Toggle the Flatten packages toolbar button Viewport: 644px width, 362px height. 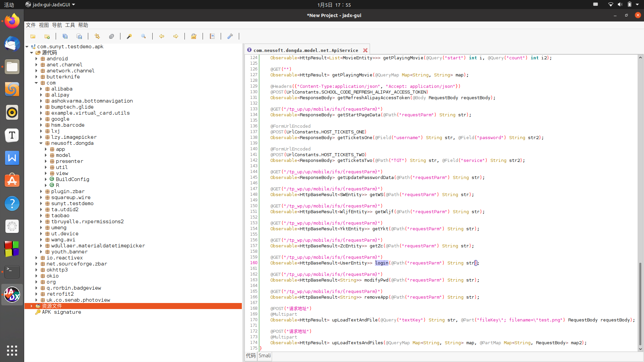click(111, 36)
